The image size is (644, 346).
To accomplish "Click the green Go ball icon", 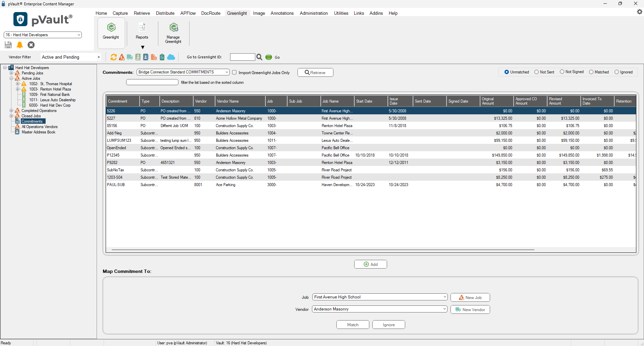I will (269, 57).
